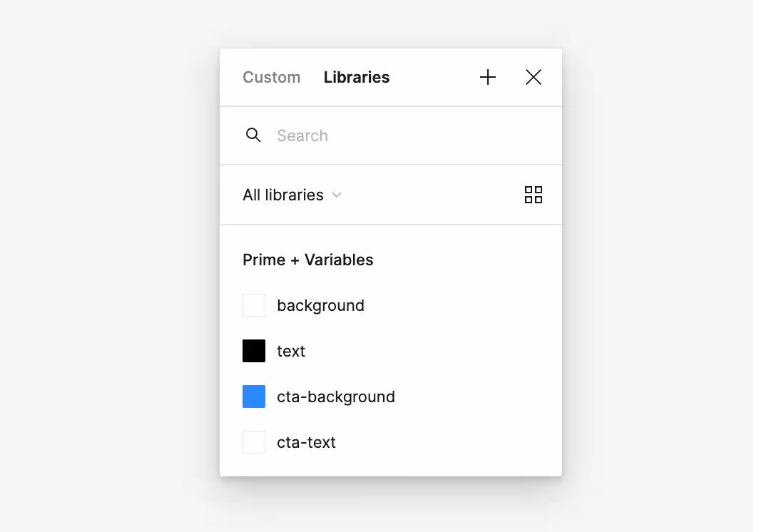Click the Search placeholder text
Screen dimensions: 759x532
click(x=302, y=135)
